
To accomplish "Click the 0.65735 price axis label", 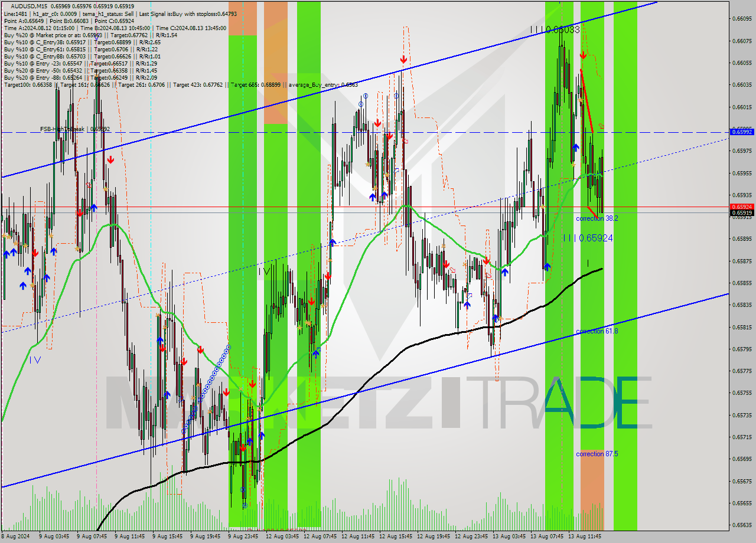I will click(x=742, y=415).
